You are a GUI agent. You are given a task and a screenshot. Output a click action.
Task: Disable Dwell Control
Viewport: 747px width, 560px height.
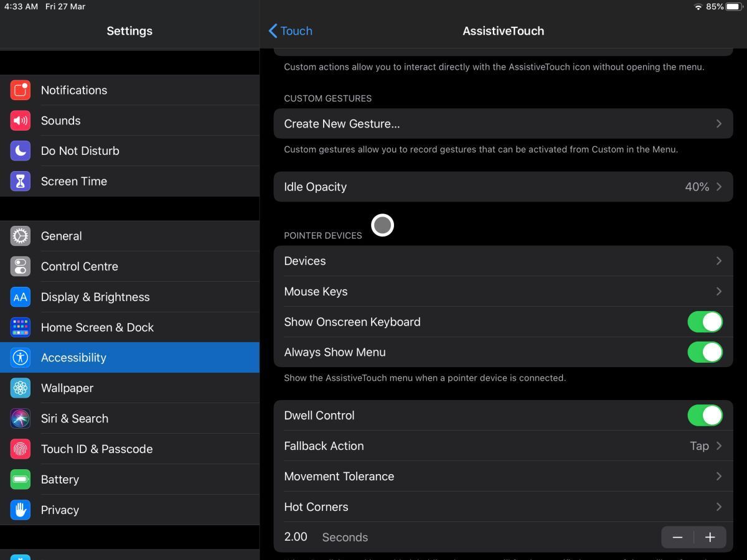705,415
